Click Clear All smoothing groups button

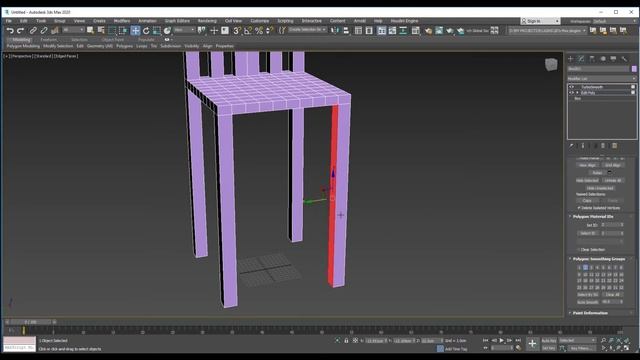click(612, 295)
